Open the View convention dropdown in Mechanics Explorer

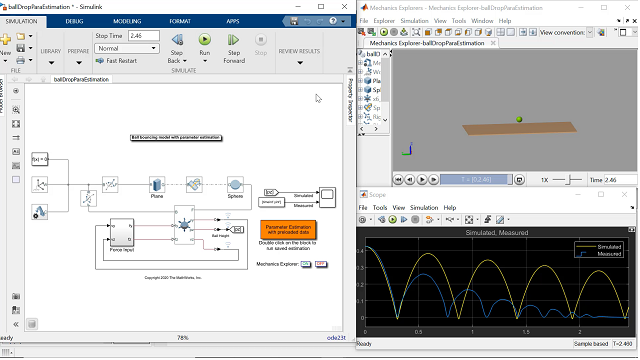tap(589, 32)
